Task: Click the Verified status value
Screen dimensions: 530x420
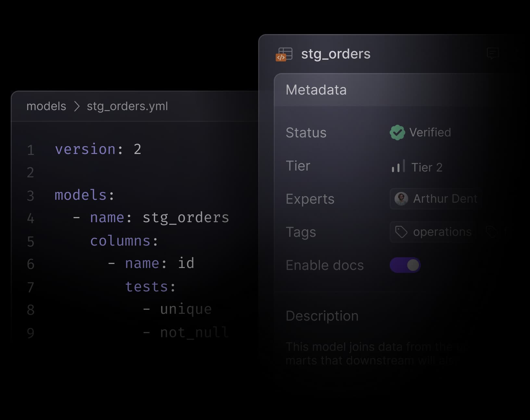Action: point(430,133)
